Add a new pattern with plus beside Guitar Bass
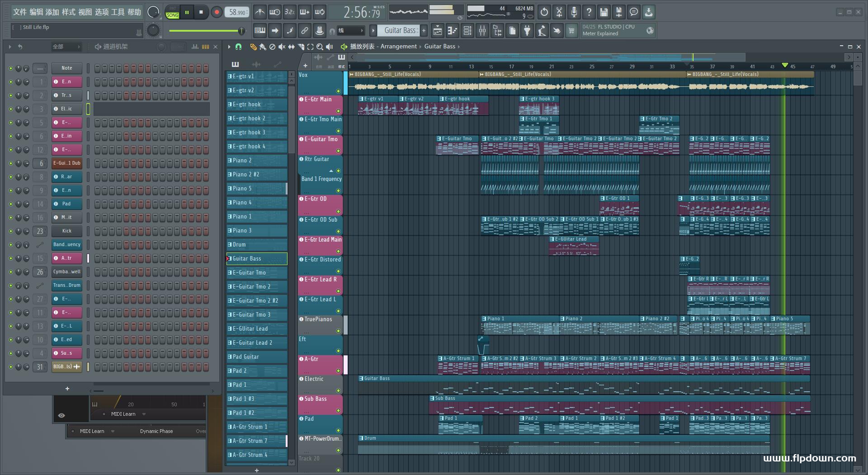868x475 pixels. [x=424, y=31]
